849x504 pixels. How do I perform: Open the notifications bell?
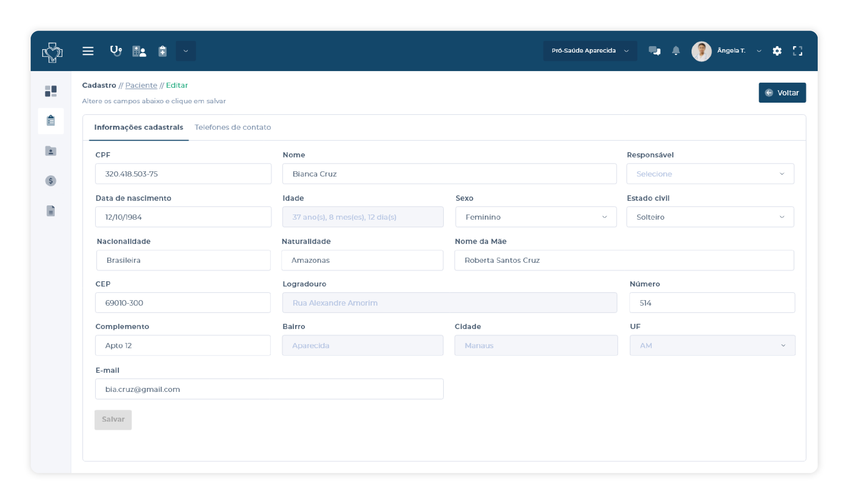pyautogui.click(x=675, y=51)
